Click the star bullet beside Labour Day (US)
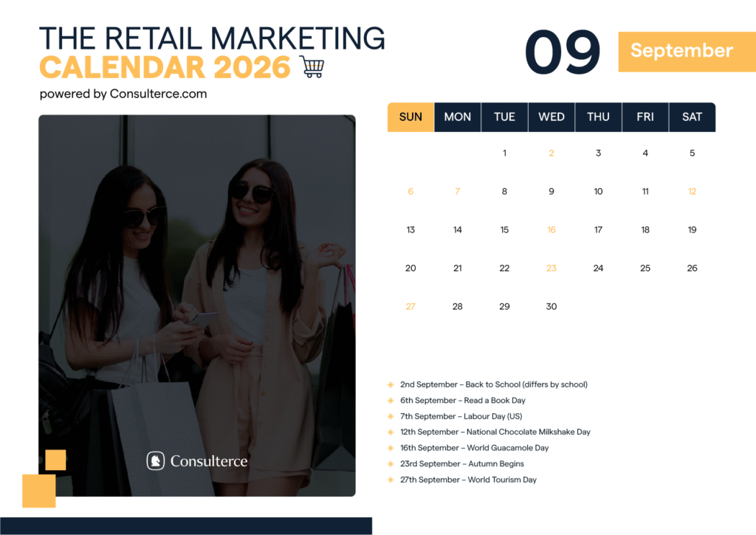The width and height of the screenshot is (756, 535). coord(390,416)
